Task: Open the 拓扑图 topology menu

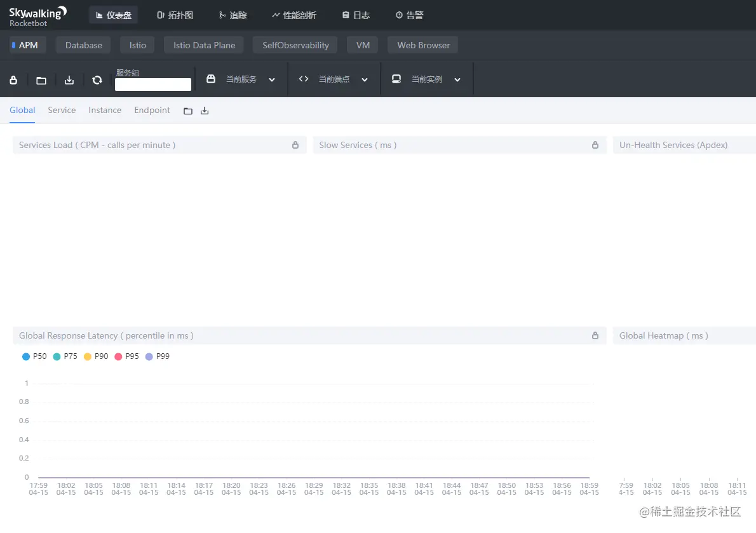Action: pyautogui.click(x=175, y=15)
